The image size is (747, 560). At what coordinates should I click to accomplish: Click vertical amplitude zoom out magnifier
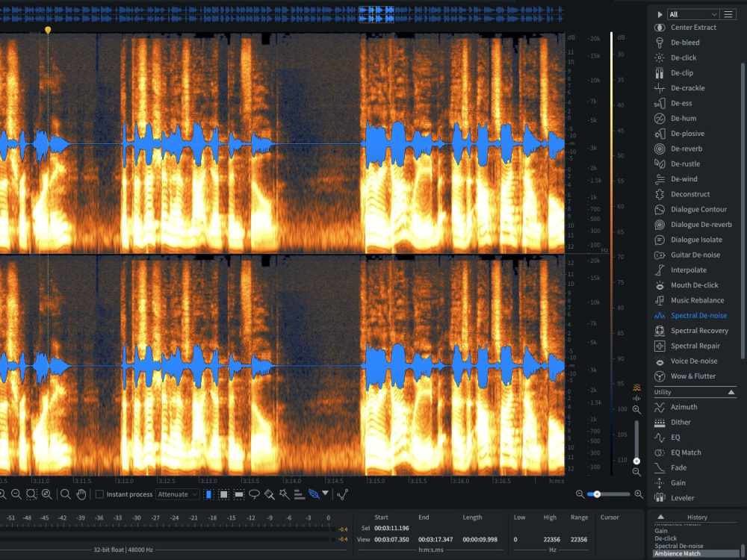[x=636, y=472]
